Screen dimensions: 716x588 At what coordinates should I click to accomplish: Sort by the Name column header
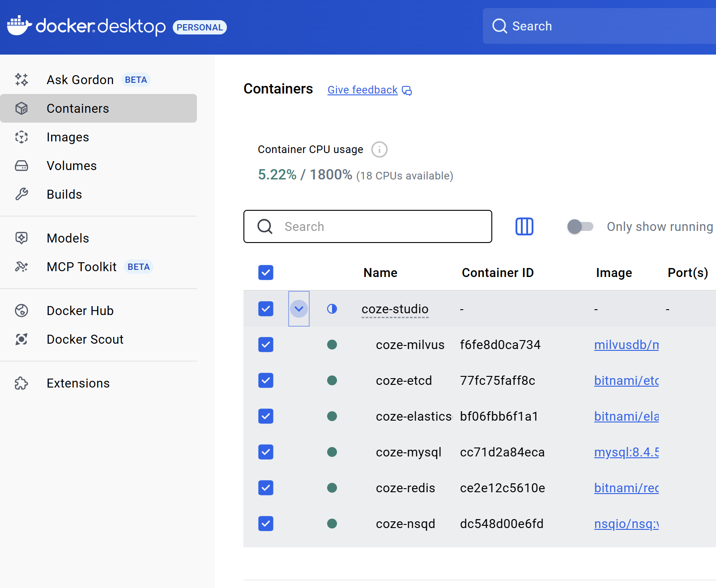point(380,273)
